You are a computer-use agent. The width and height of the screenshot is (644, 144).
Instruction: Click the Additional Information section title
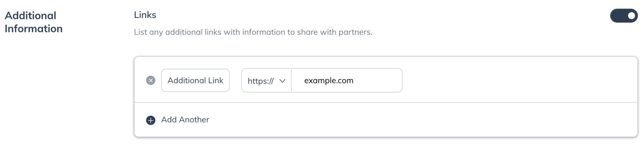click(34, 22)
